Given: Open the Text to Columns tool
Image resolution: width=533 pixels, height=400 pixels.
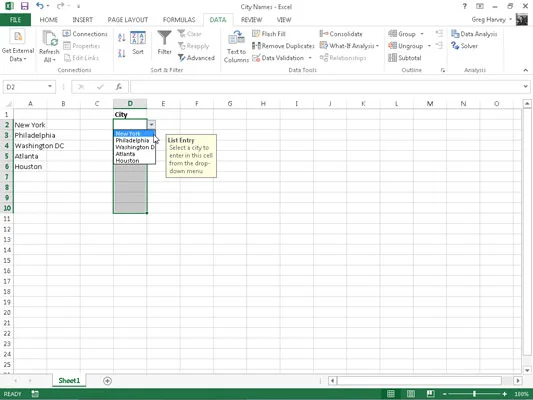Looking at the screenshot, I should (236, 47).
